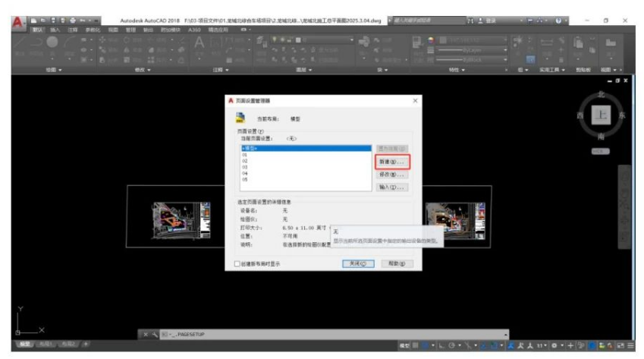
Task: Click the New button in the Page Setup Manager
Action: coord(392,162)
